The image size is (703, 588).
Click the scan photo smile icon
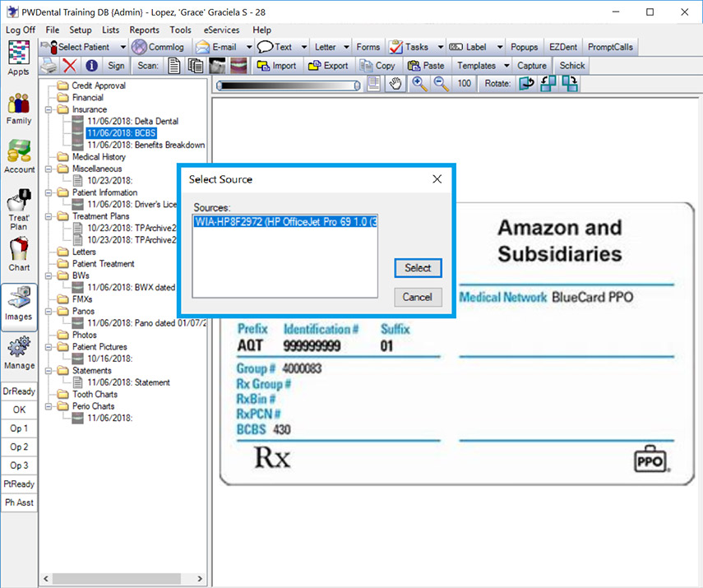pos(238,66)
